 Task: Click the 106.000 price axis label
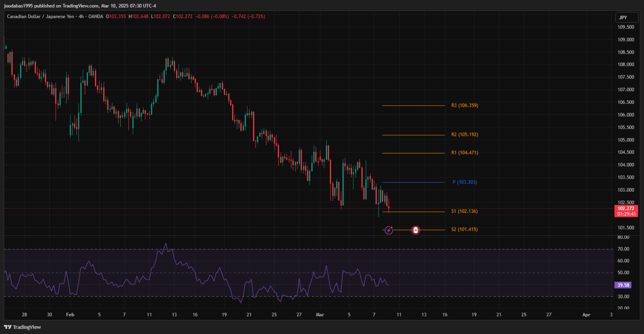coord(626,115)
